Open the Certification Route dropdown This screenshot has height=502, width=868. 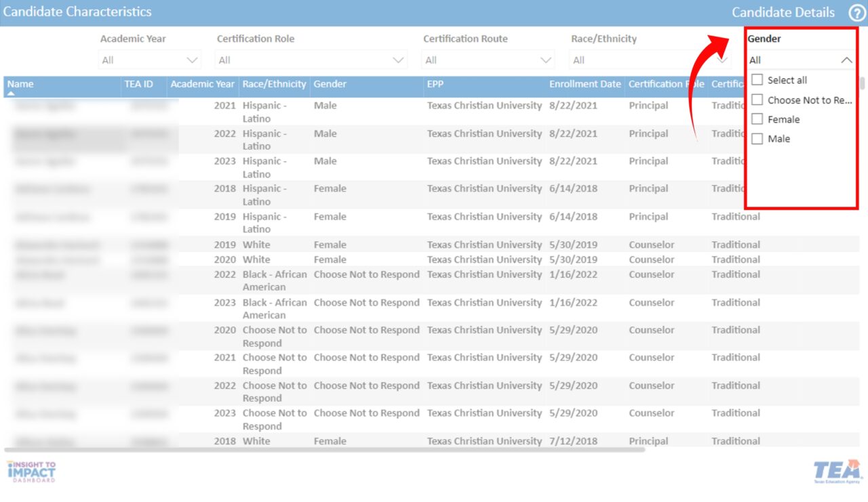tap(488, 60)
